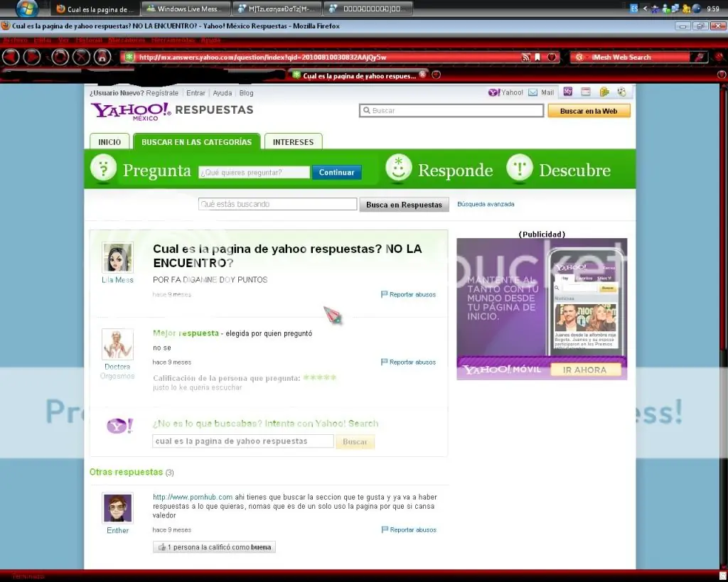Viewport: 728px width, 582px height.
Task: Open Búsqueda avanzada link
Action: coord(486,204)
